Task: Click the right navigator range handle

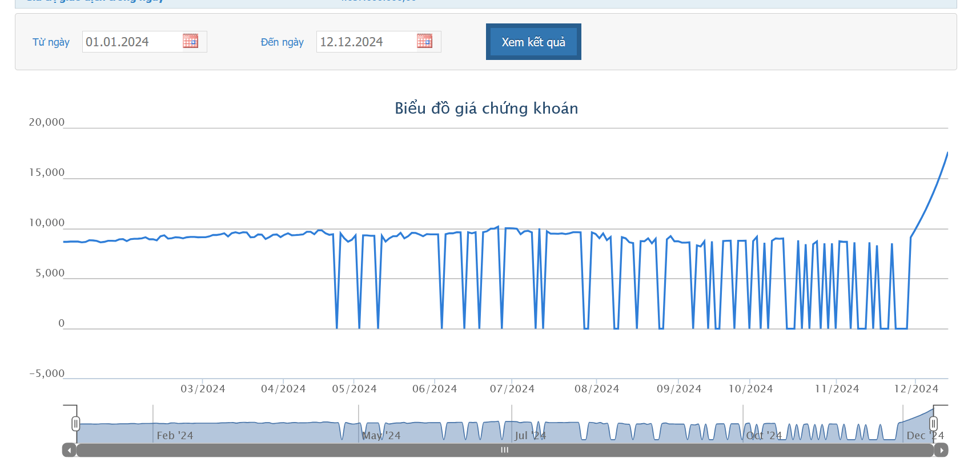Action: coord(933,423)
